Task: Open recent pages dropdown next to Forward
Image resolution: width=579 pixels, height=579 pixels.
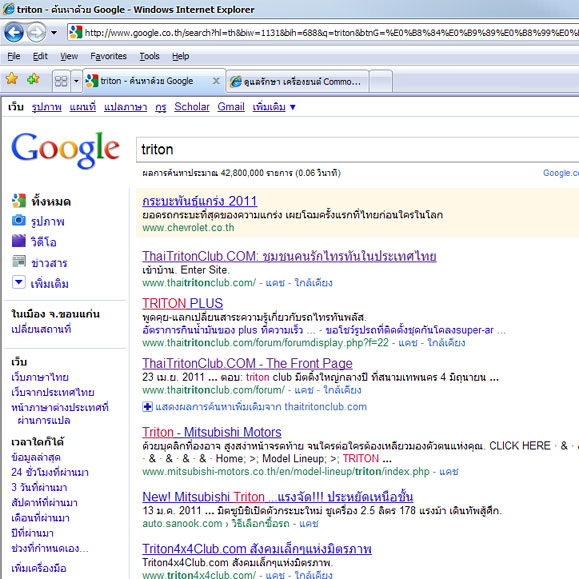Action: (x=54, y=33)
